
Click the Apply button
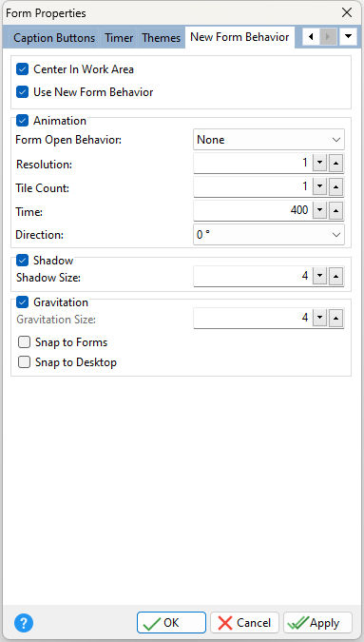click(317, 623)
